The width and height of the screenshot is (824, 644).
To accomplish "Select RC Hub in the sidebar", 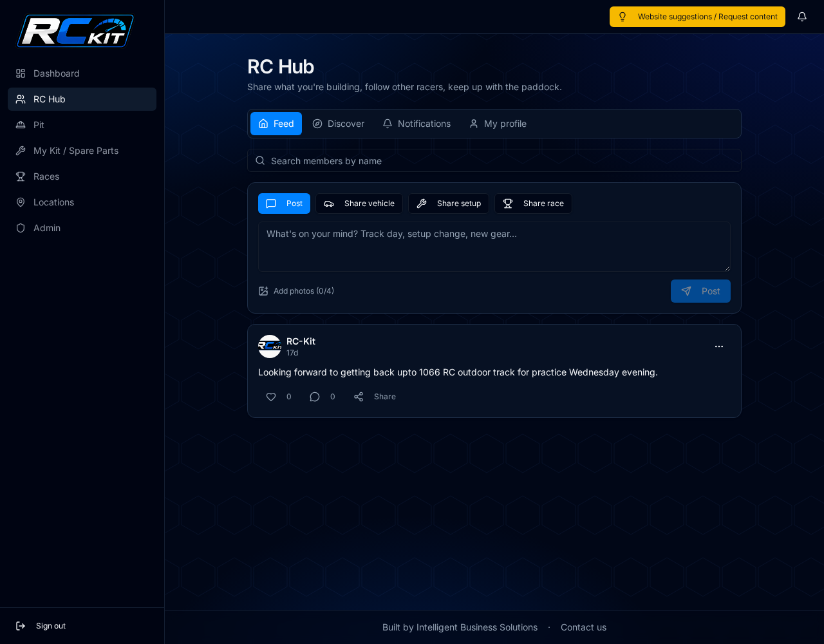I will (82, 99).
